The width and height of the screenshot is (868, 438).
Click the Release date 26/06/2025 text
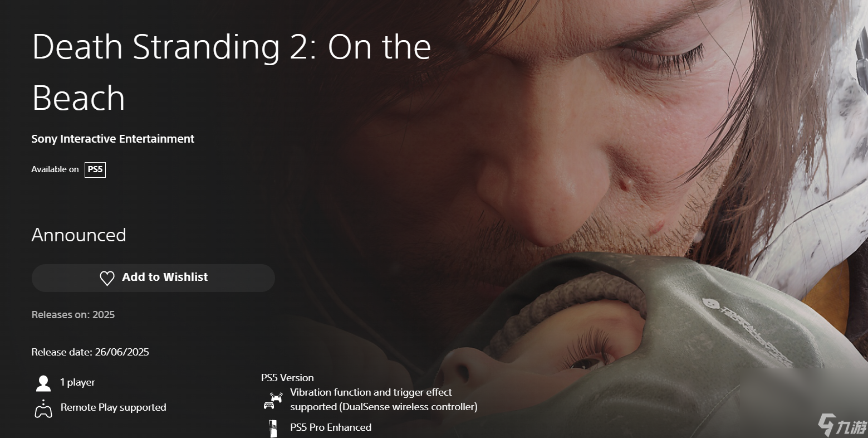90,352
